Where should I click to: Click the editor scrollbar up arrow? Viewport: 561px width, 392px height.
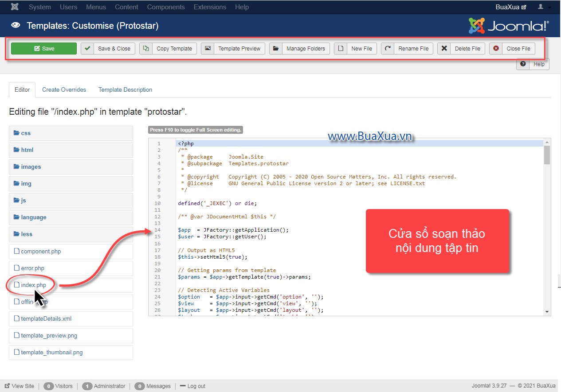(547, 142)
